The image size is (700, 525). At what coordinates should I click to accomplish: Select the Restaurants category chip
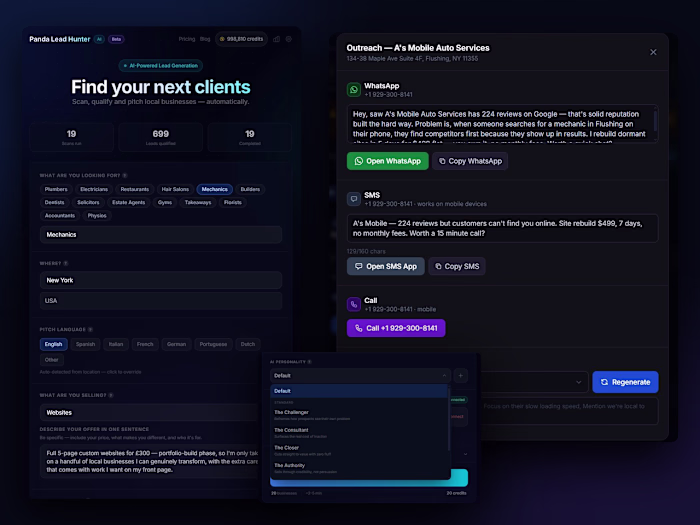[x=135, y=189]
